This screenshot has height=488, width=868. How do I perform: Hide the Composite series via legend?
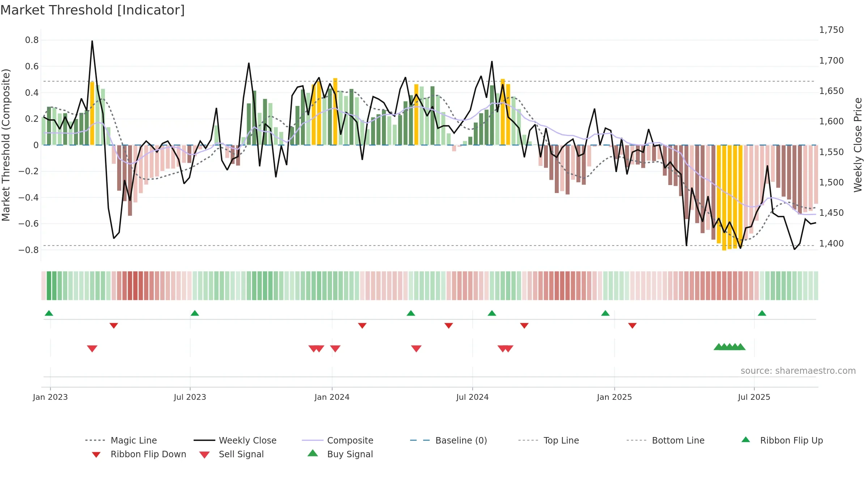(x=337, y=440)
